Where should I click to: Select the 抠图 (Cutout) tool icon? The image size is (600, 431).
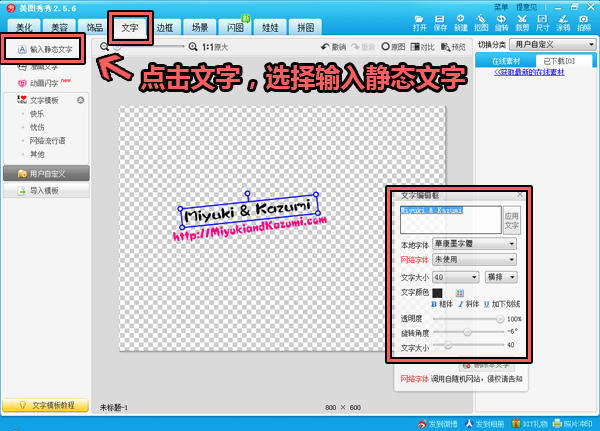482,22
